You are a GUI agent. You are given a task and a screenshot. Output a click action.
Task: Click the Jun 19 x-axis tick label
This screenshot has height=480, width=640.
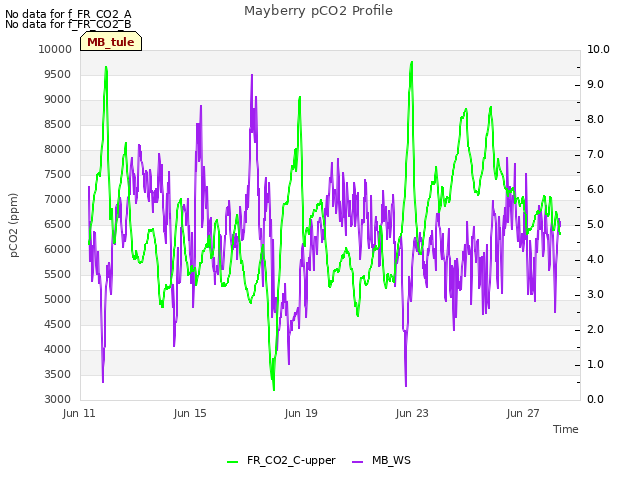[x=301, y=413]
